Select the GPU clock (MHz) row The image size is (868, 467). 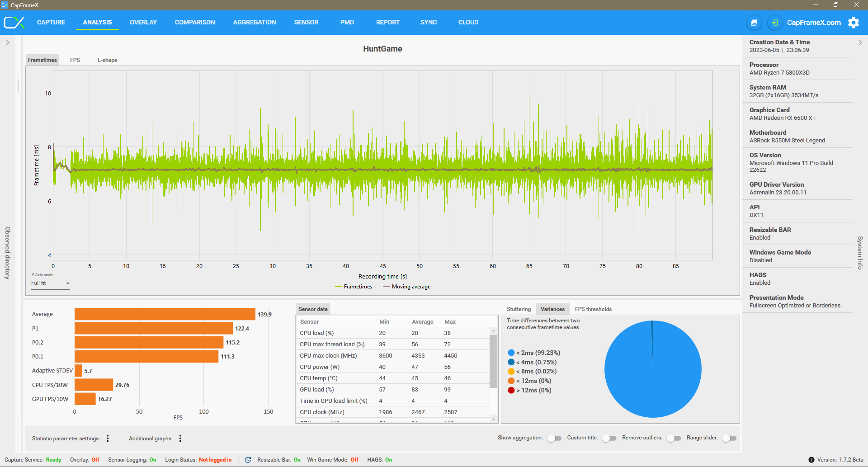click(393, 412)
